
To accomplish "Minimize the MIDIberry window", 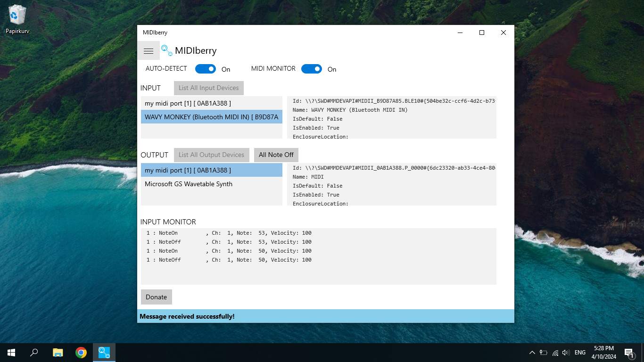I will point(460,33).
